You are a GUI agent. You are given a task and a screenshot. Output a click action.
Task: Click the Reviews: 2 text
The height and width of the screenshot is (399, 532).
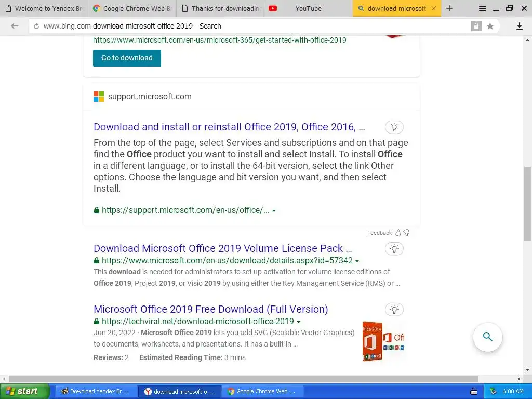click(x=111, y=357)
